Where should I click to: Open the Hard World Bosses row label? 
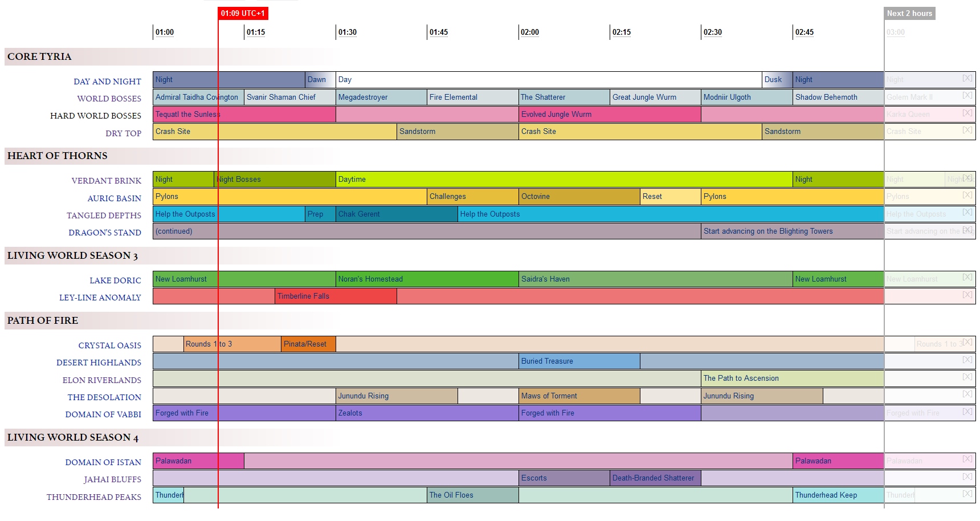[96, 116]
